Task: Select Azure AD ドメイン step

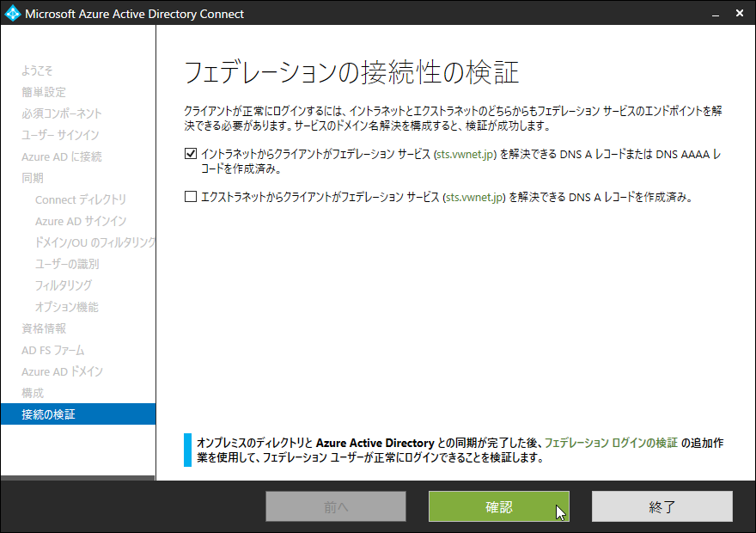Action: (x=62, y=371)
